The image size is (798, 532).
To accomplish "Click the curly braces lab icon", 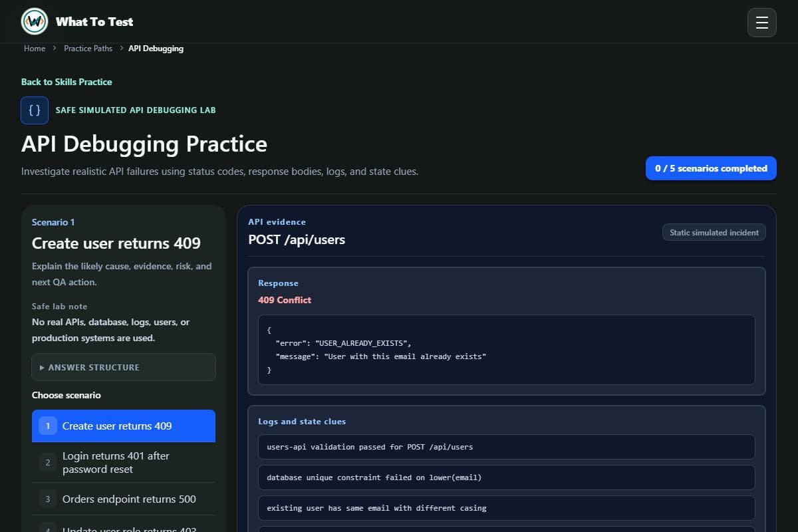I will click(x=35, y=110).
